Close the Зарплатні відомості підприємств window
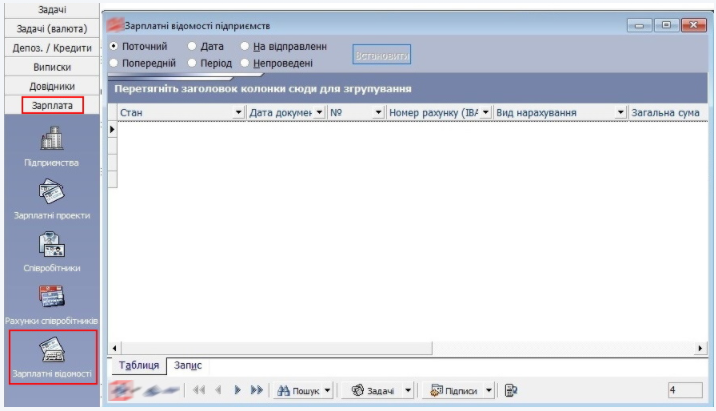Screen dimensions: 716x411 click(x=694, y=25)
